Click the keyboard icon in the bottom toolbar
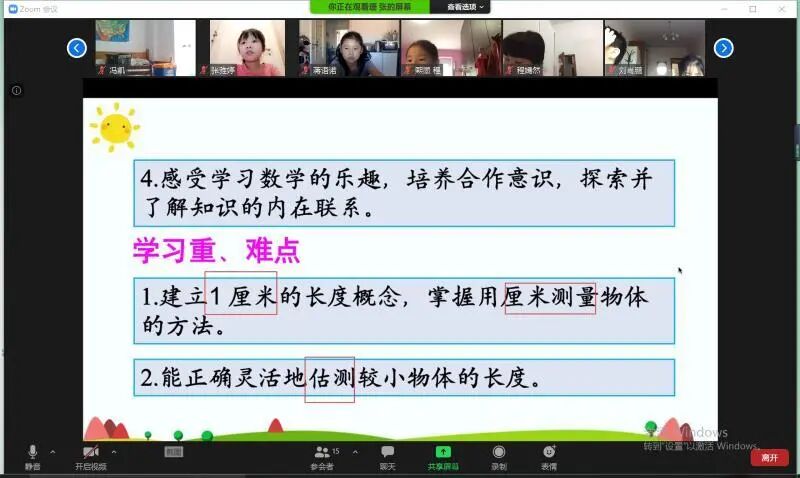 (173, 452)
